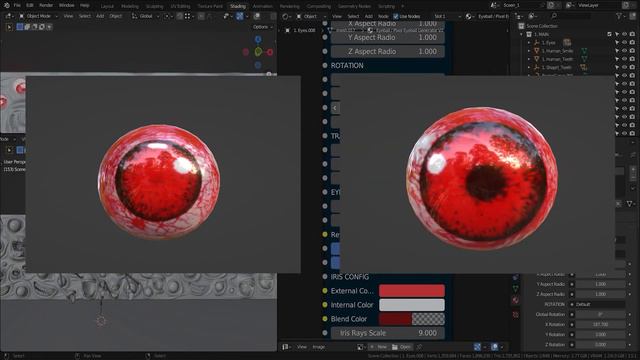
Task: Expand the 1.Eyes collection row
Action: click(529, 42)
